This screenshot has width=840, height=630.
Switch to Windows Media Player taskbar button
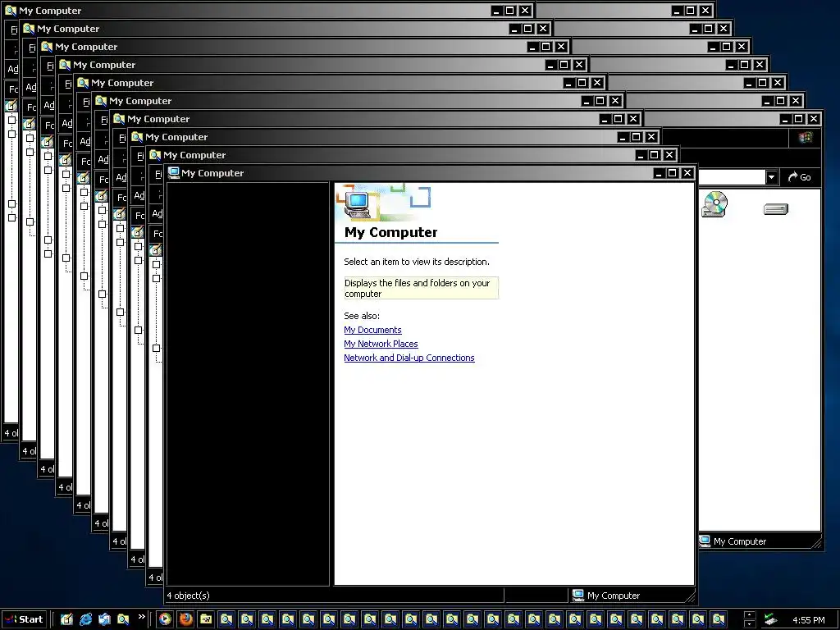[165, 619]
